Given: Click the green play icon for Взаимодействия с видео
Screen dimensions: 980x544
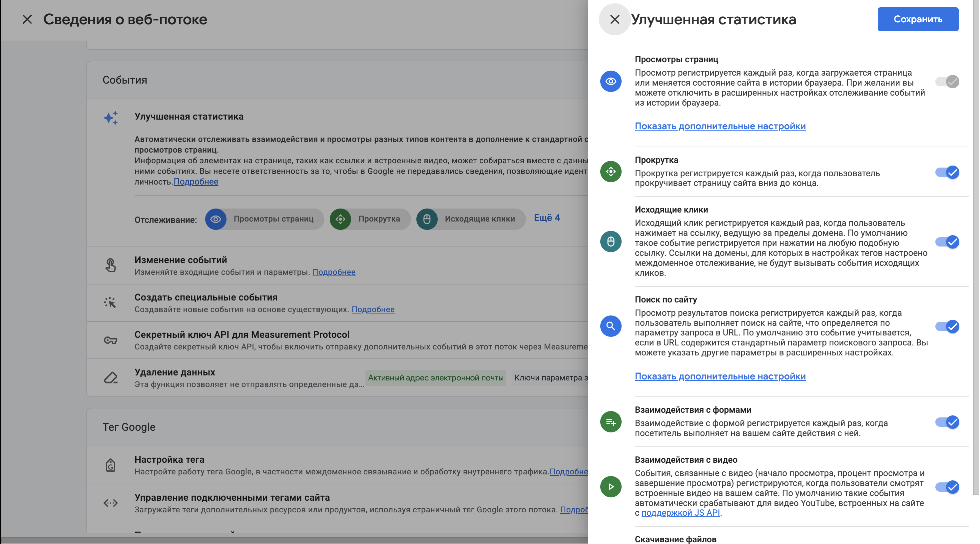Looking at the screenshot, I should coord(611,487).
